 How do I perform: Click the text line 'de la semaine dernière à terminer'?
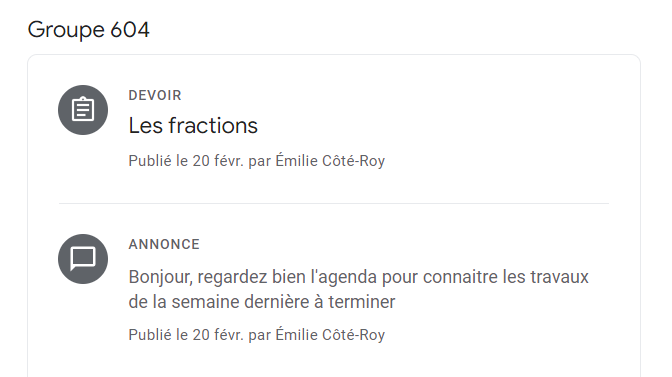coord(262,302)
